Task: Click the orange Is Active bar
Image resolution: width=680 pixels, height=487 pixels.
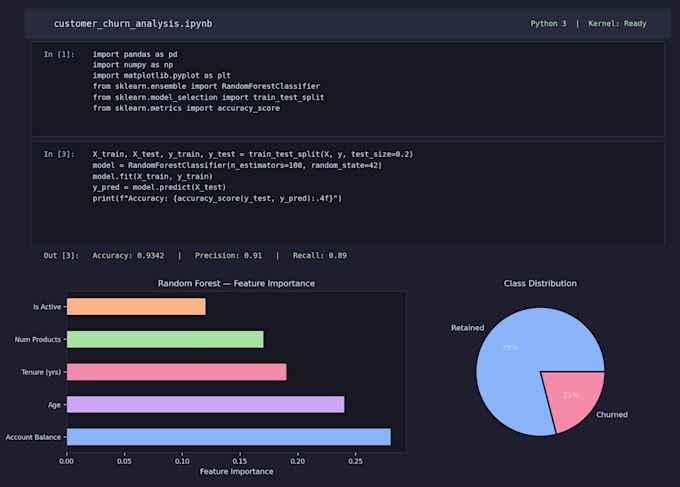Action: tap(136, 307)
